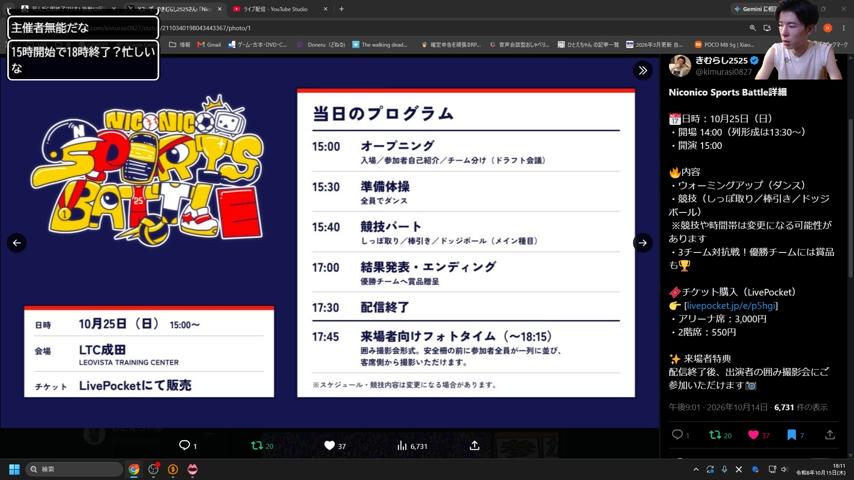Share the photo via upload icon
The width and height of the screenshot is (854, 480).
(474, 445)
